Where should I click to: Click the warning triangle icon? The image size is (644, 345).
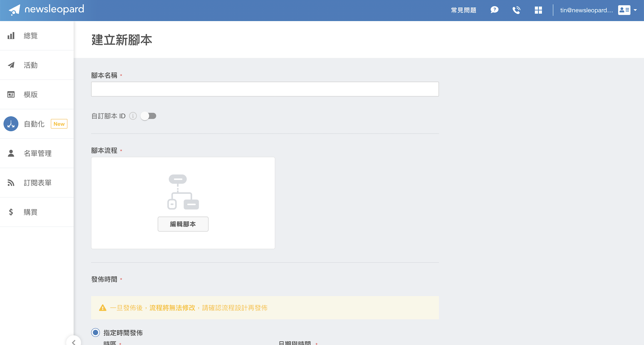(103, 308)
